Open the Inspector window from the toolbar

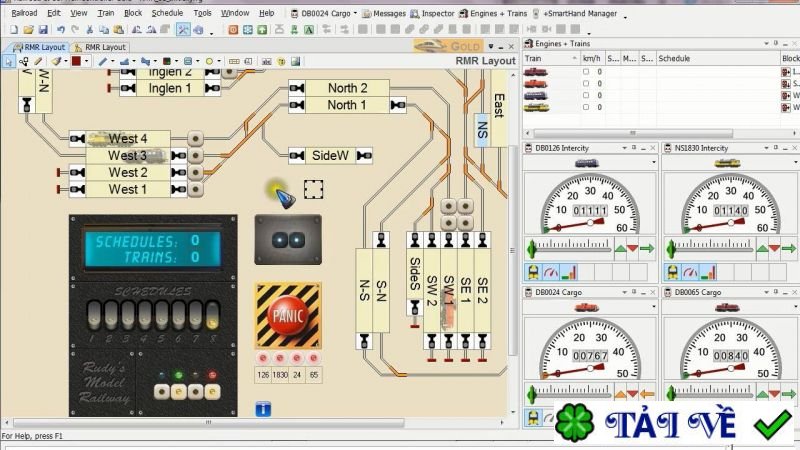coord(432,14)
